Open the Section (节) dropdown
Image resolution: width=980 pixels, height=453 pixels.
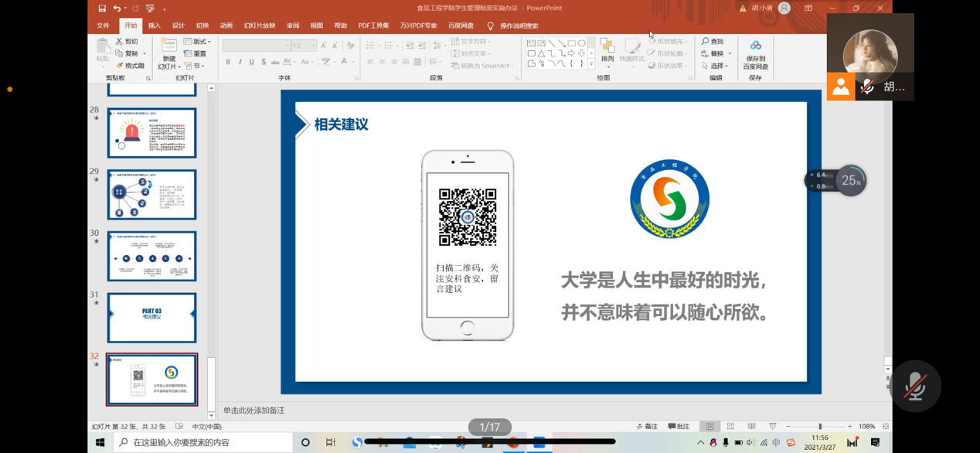(194, 66)
